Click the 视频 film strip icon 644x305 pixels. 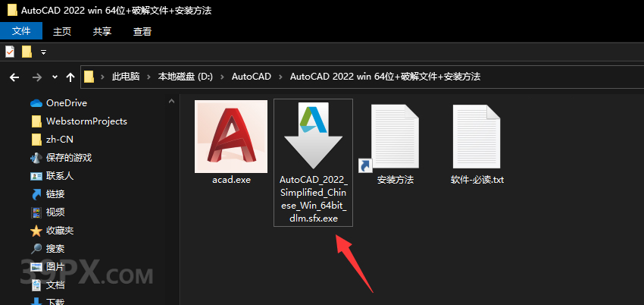36,212
